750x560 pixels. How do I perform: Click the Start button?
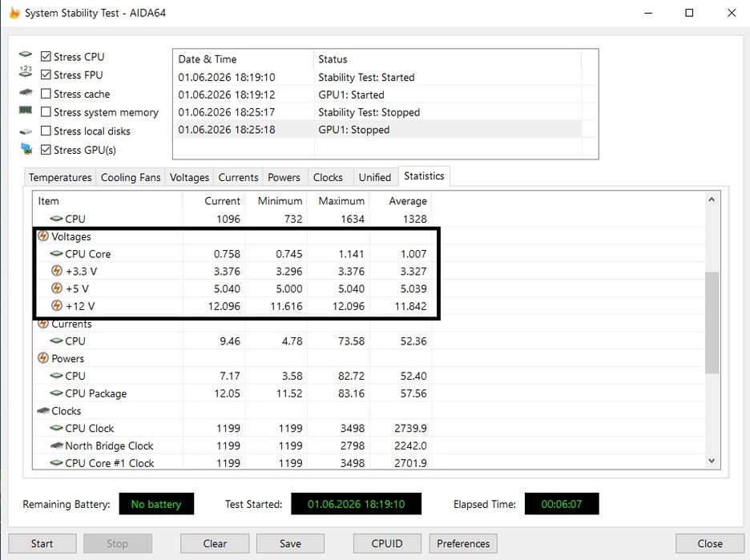pos(42,544)
